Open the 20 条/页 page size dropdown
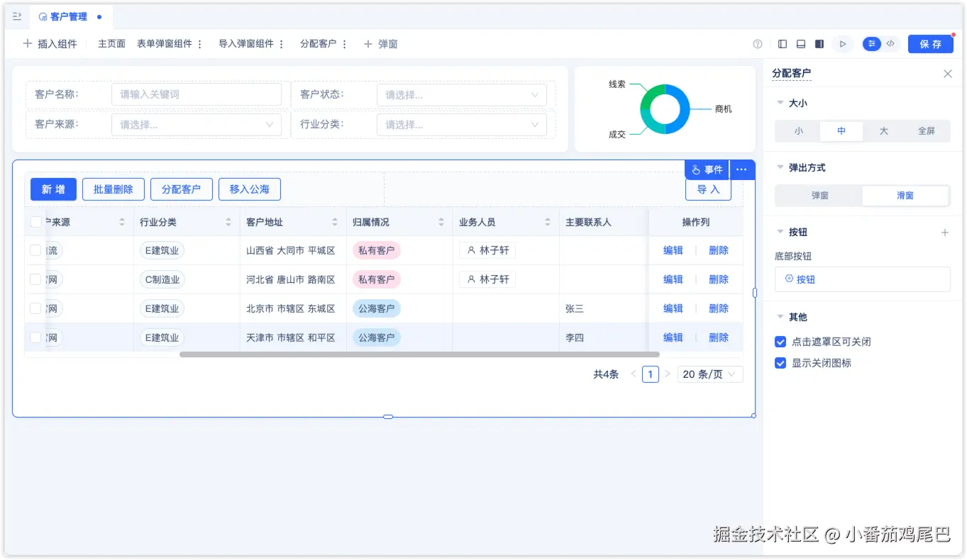 click(711, 374)
